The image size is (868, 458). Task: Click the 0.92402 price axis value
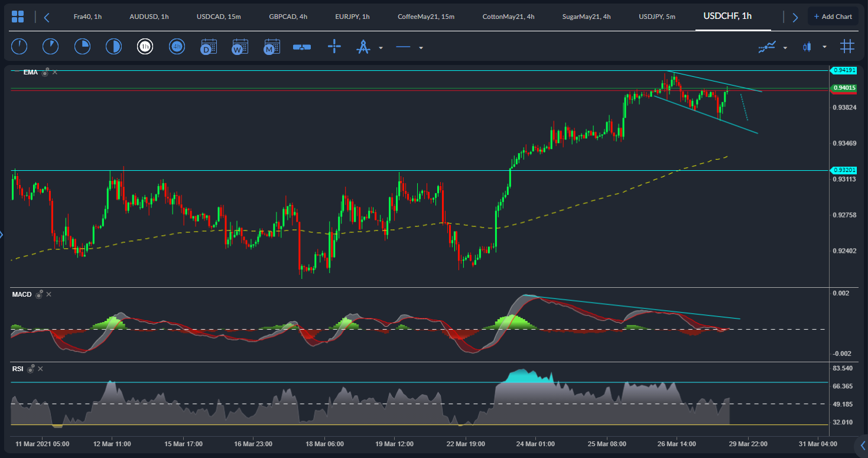845,251
